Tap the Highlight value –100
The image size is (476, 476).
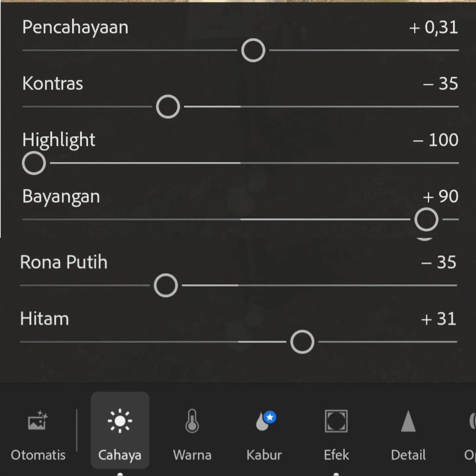coord(435,140)
